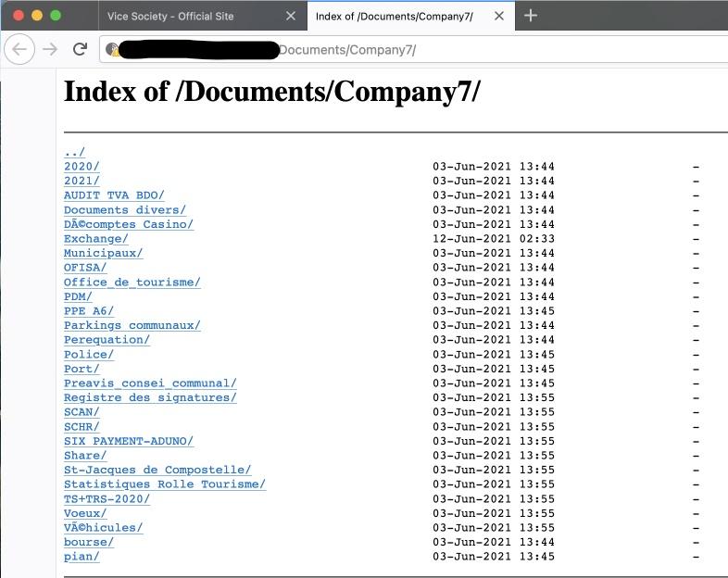Open the PDM/ folder link
This screenshot has width=728, height=578.
(x=78, y=296)
